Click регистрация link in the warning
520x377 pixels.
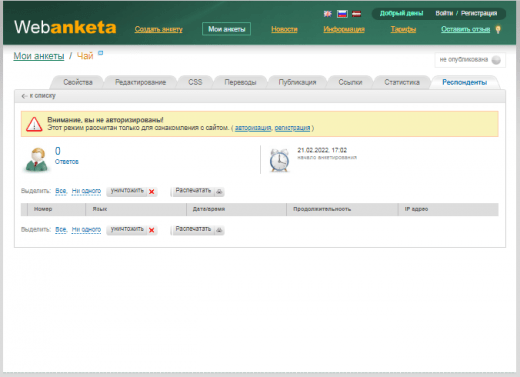click(292, 128)
